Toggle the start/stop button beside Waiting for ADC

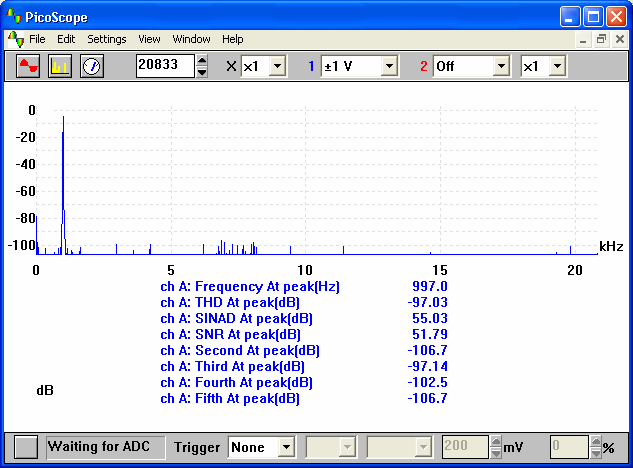coord(26,447)
